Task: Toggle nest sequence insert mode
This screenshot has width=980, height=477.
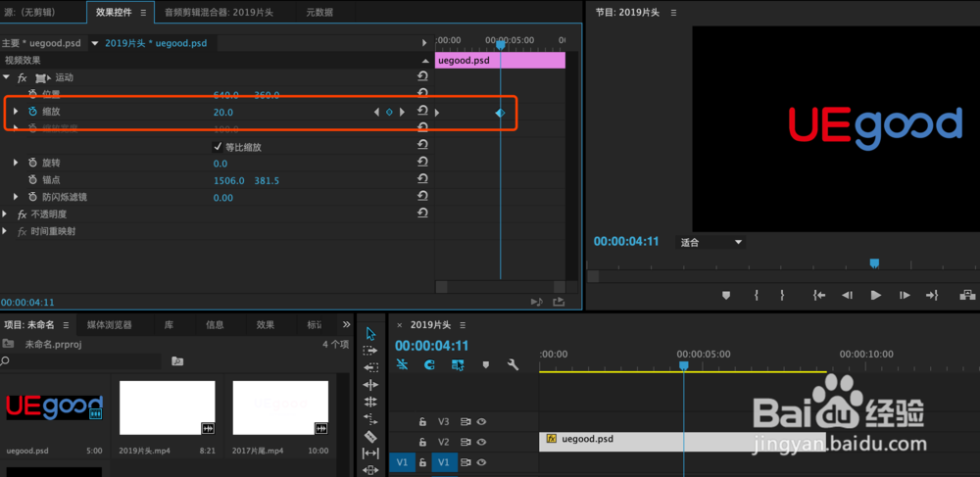Action: pos(402,364)
